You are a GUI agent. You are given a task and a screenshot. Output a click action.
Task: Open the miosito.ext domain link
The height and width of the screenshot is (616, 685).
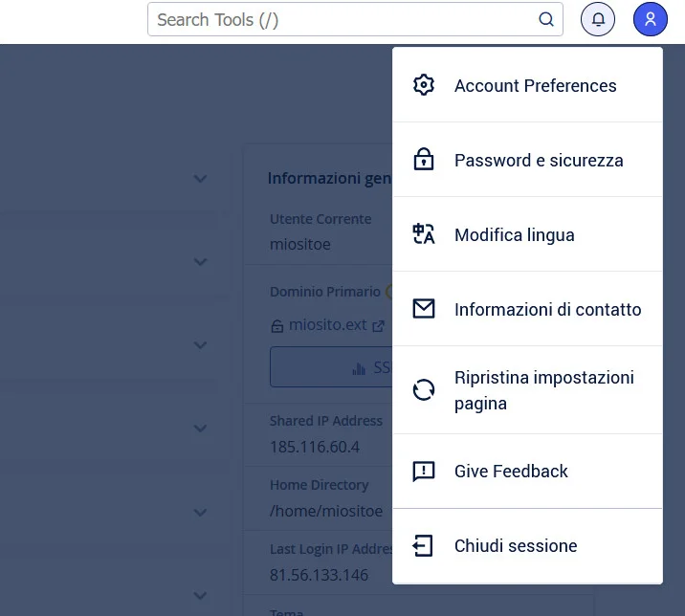click(x=327, y=325)
